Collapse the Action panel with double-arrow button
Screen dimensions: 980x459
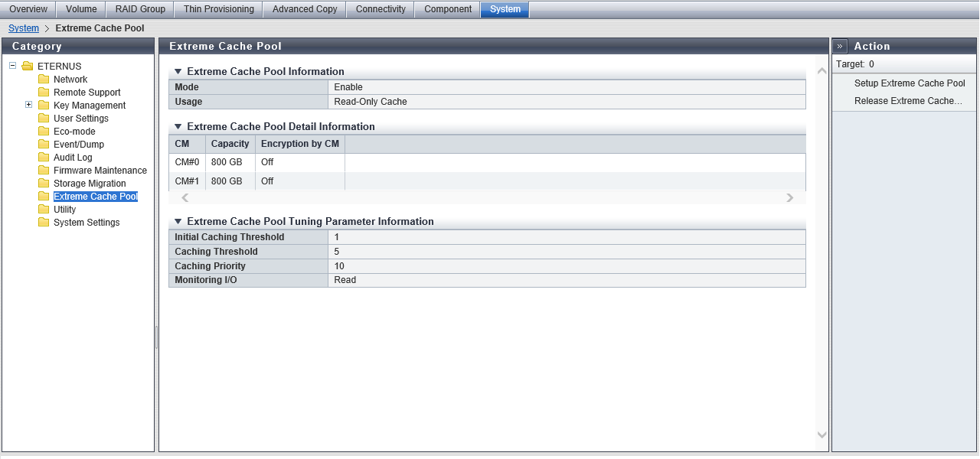tap(840, 46)
